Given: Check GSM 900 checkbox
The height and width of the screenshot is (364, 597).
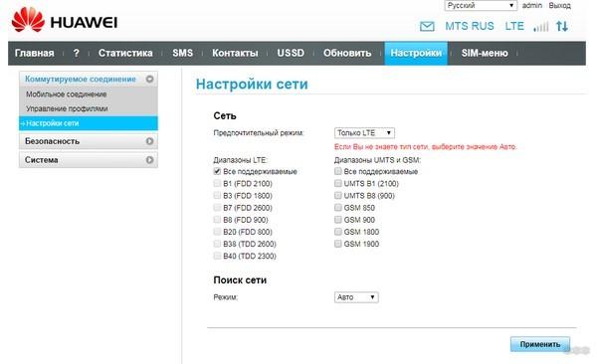Looking at the screenshot, I should point(337,220).
